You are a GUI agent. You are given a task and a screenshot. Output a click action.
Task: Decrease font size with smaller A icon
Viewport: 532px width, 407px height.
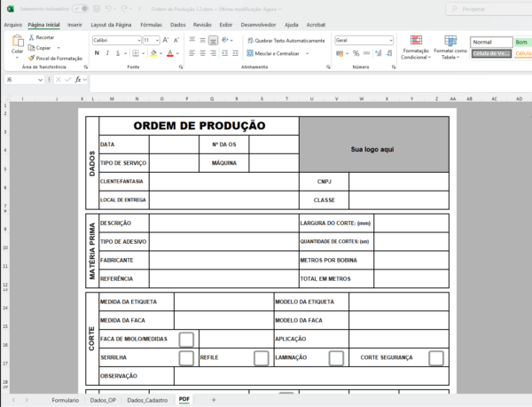(176, 41)
